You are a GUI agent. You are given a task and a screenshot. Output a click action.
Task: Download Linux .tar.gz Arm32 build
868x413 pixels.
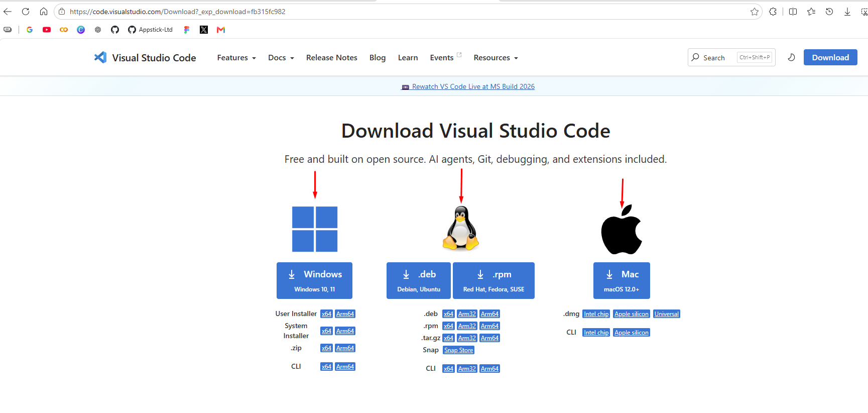(467, 338)
